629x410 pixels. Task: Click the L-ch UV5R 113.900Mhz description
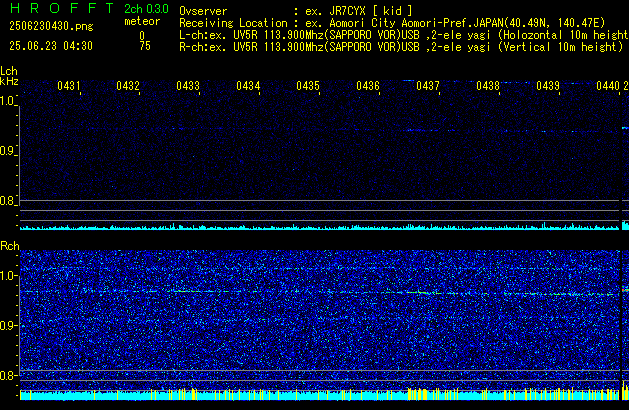coord(404,35)
